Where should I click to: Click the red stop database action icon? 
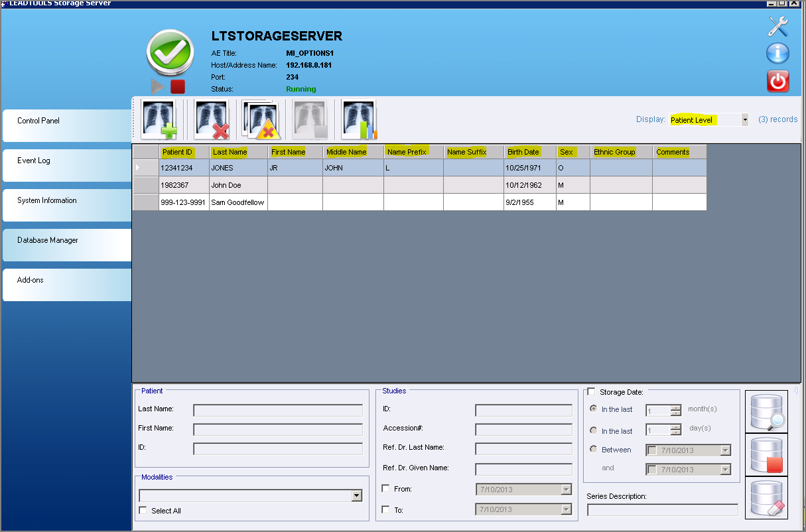(x=766, y=455)
